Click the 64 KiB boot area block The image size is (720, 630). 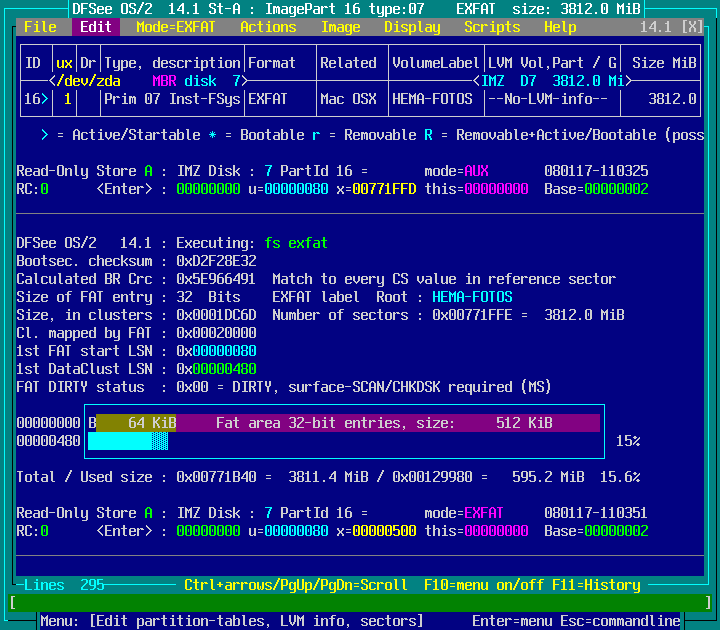pos(136,423)
